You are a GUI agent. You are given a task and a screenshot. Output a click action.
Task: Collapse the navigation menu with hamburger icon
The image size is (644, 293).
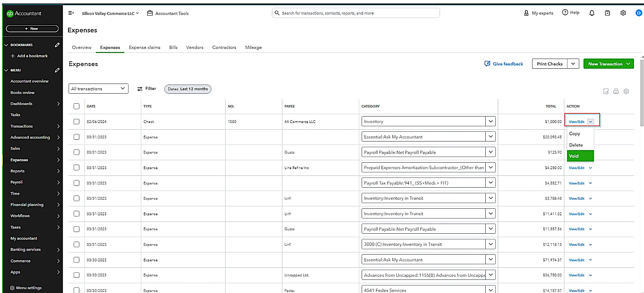[71, 13]
